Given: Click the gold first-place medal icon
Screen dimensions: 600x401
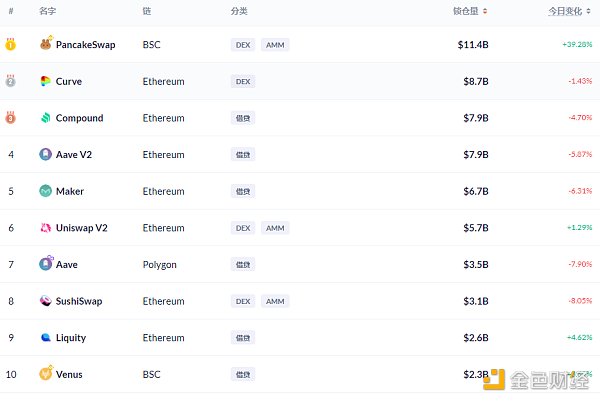Looking at the screenshot, I should tap(11, 45).
